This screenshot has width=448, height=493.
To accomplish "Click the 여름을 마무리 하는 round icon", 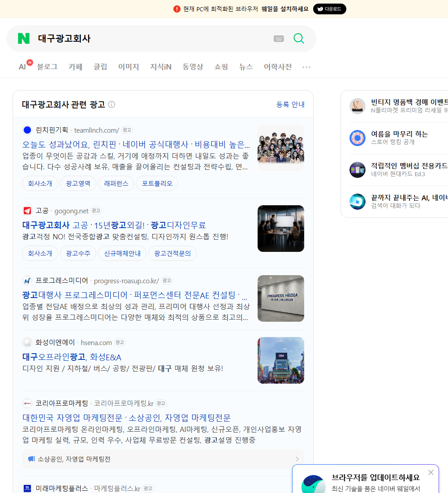I will (x=358, y=138).
